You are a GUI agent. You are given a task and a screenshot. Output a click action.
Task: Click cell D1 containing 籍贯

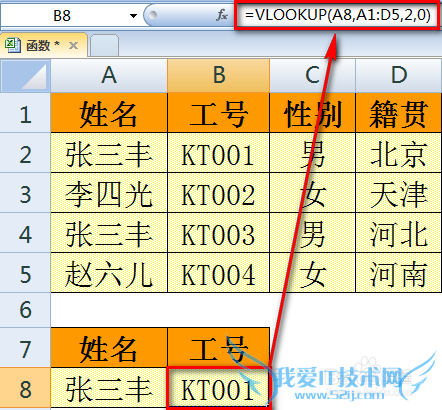399,113
